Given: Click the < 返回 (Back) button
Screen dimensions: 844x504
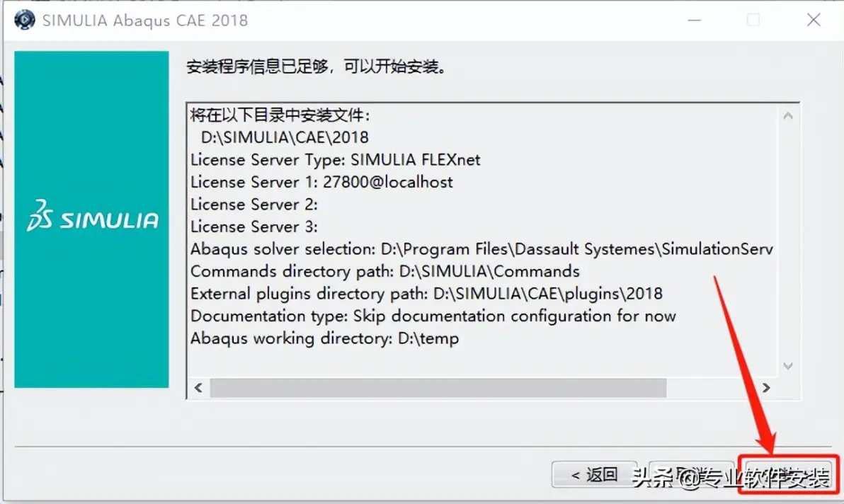Looking at the screenshot, I should coord(594,475).
